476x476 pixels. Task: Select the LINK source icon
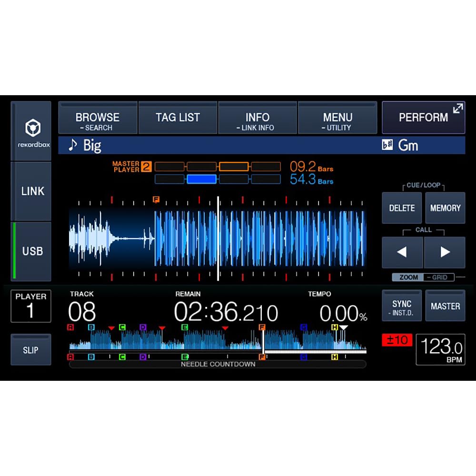pos(32,191)
